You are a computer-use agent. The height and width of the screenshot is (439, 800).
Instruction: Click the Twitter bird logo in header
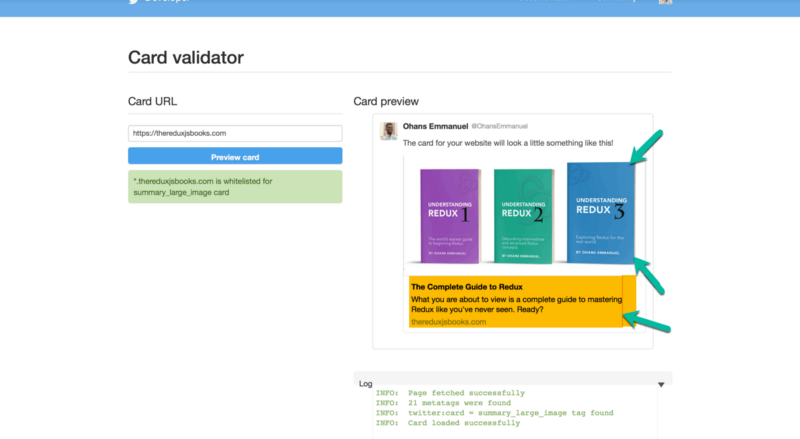pyautogui.click(x=133, y=2)
